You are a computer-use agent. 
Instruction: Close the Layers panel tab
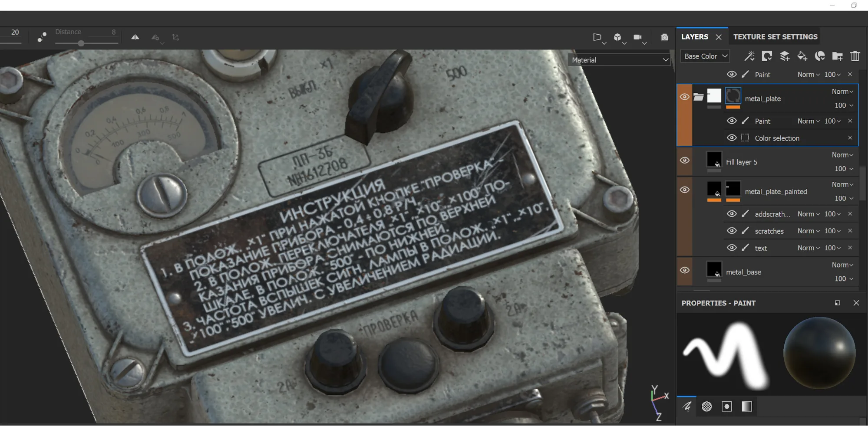click(x=719, y=37)
